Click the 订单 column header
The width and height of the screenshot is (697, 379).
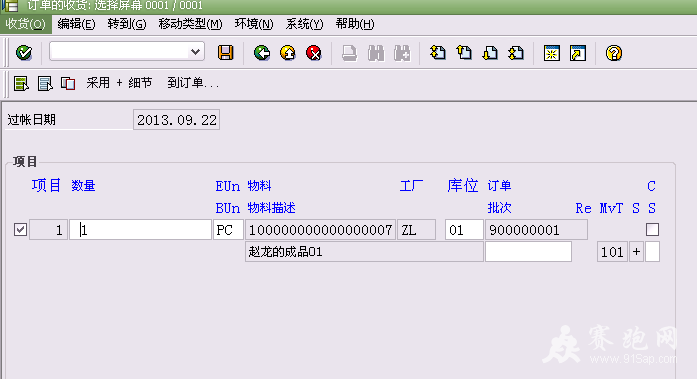click(x=499, y=185)
